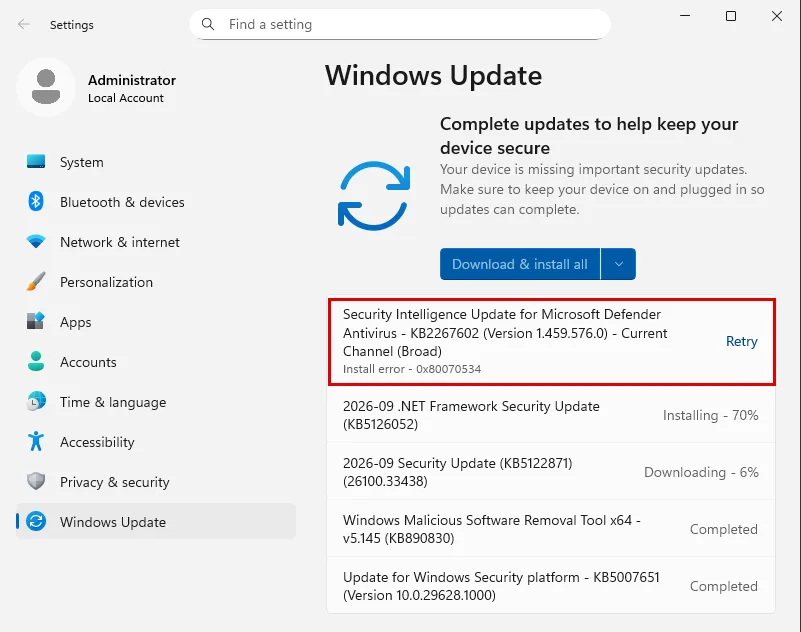The height and width of the screenshot is (632, 801).
Task: Open Time & language settings
Action: [x=156, y=402]
